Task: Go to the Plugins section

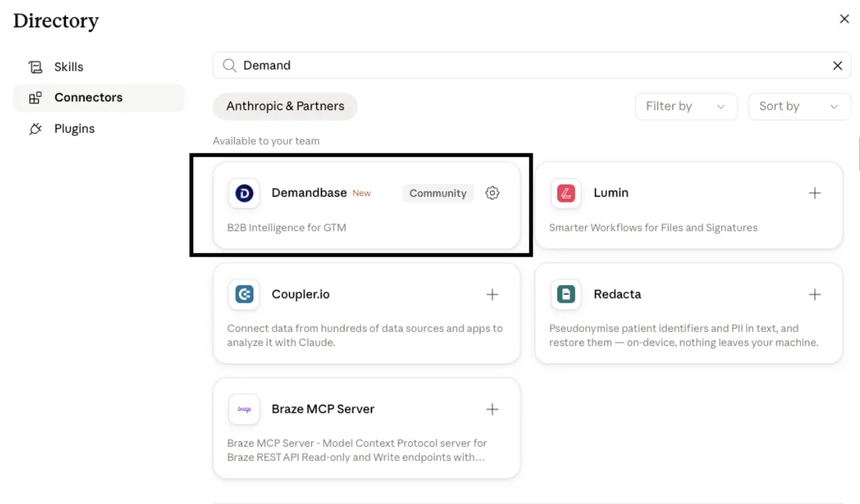Action: tap(99, 129)
